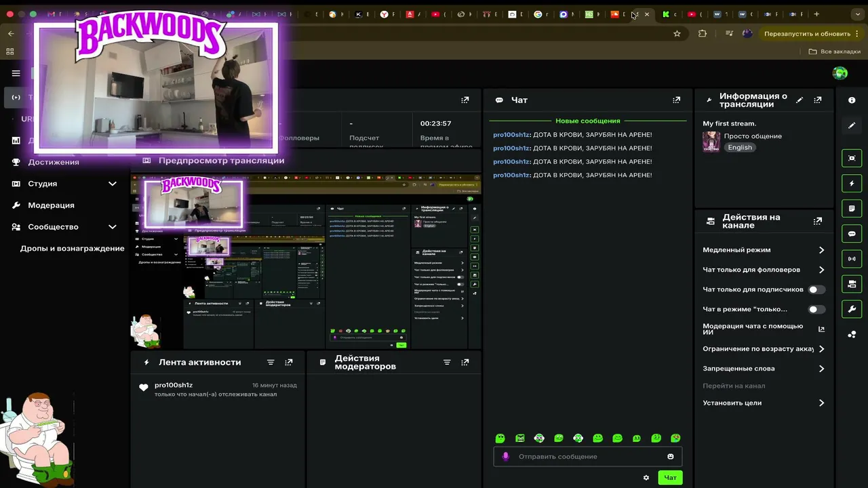Image resolution: width=868 pixels, height=488 pixels.
Task: Open Все закладки bookmarks folder
Action: (835, 52)
